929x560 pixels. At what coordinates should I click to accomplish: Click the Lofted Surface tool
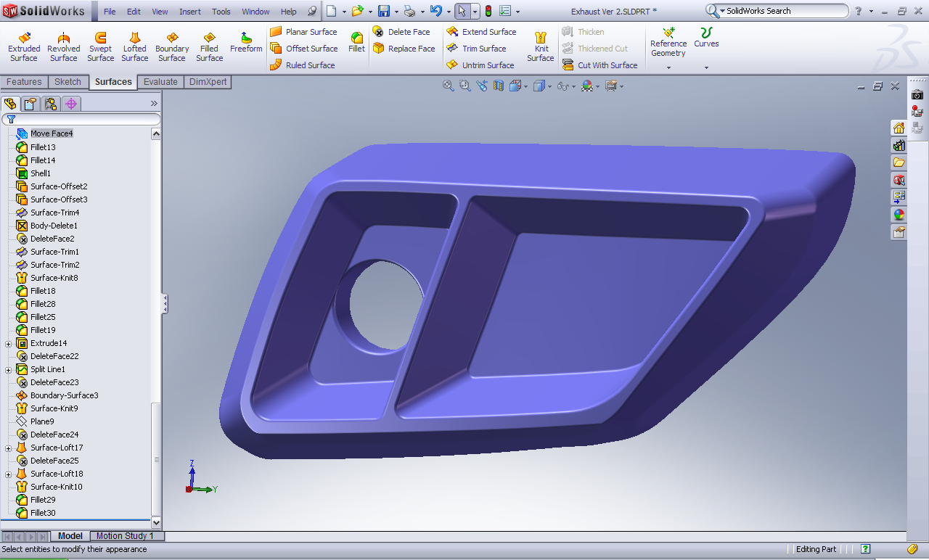[134, 46]
